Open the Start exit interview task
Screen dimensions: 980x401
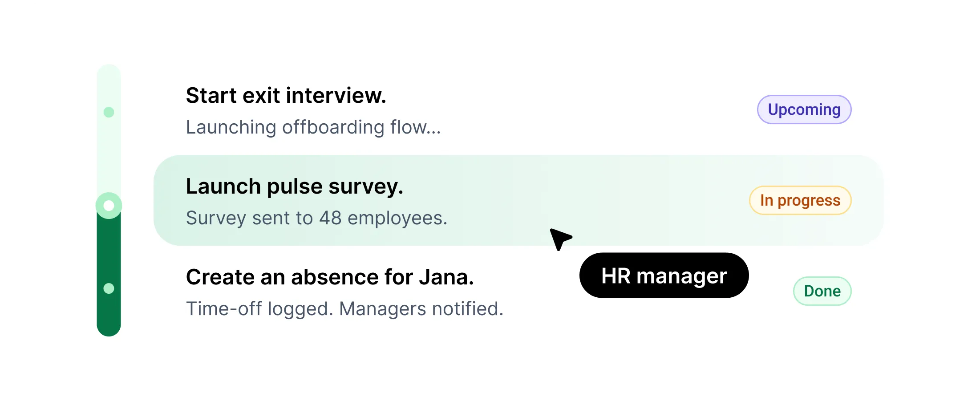[x=286, y=95]
